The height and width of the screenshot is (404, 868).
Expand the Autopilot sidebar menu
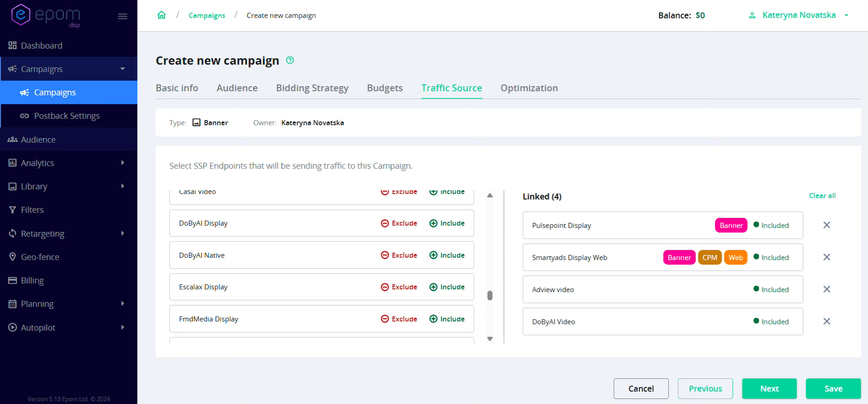coord(123,327)
